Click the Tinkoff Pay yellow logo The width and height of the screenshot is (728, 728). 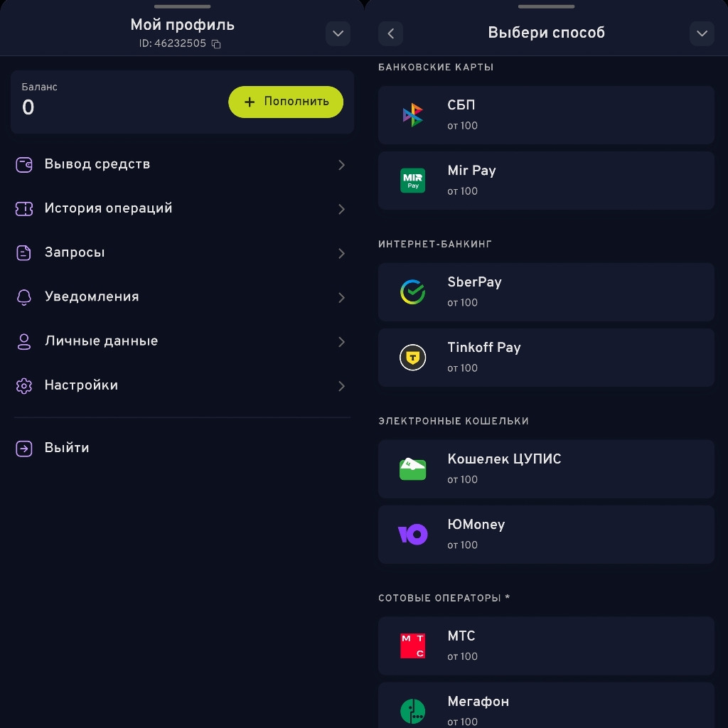tap(413, 358)
